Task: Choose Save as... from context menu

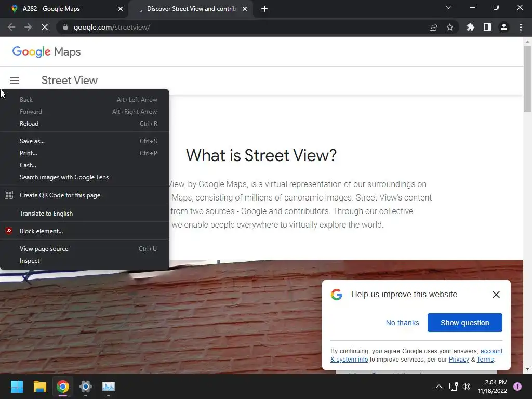Action: (85, 141)
